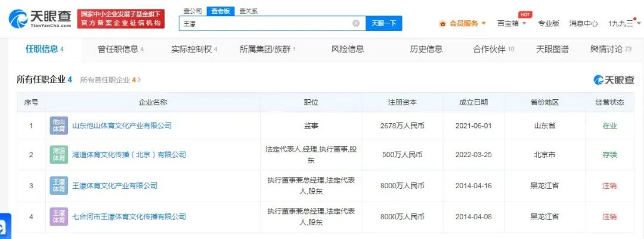Click 注销 status for 王濛体育文化产业有限公司
Viewport: 644px width, 239px height.
(x=609, y=185)
